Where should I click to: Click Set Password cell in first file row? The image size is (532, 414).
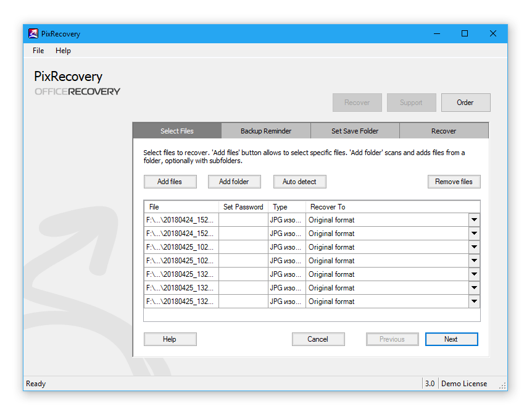tap(243, 220)
